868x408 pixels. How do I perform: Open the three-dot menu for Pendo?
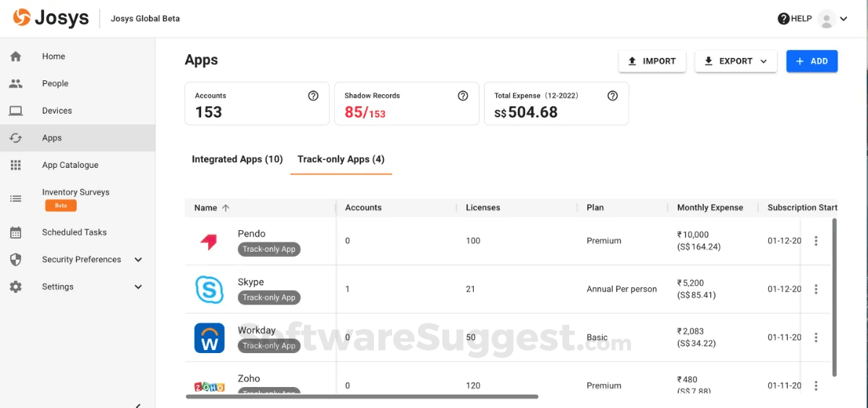816,241
